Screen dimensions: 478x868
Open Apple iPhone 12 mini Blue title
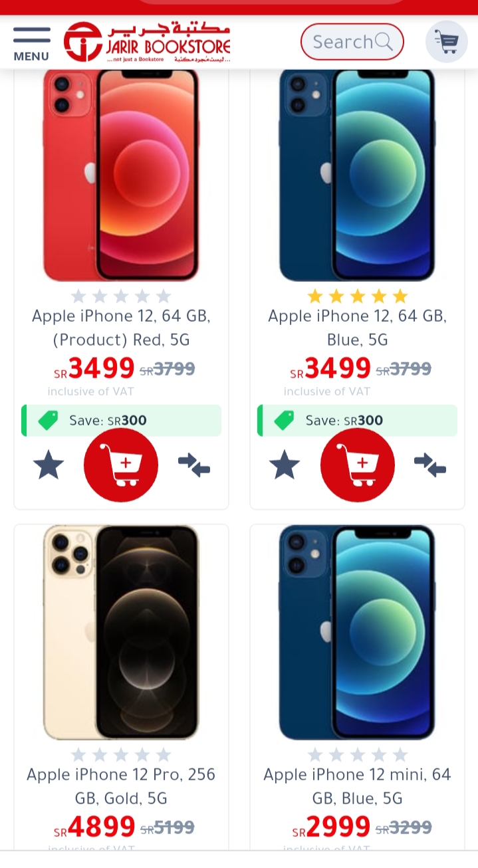[358, 786]
